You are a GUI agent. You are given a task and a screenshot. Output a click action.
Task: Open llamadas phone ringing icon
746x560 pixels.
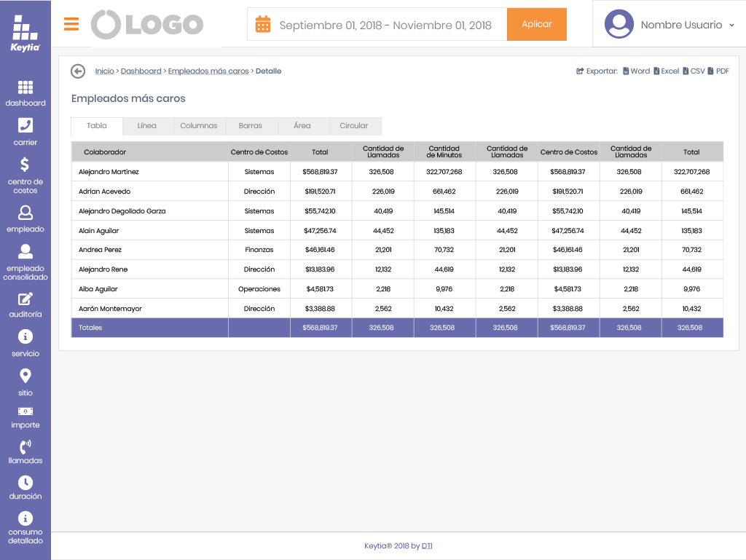(x=25, y=447)
